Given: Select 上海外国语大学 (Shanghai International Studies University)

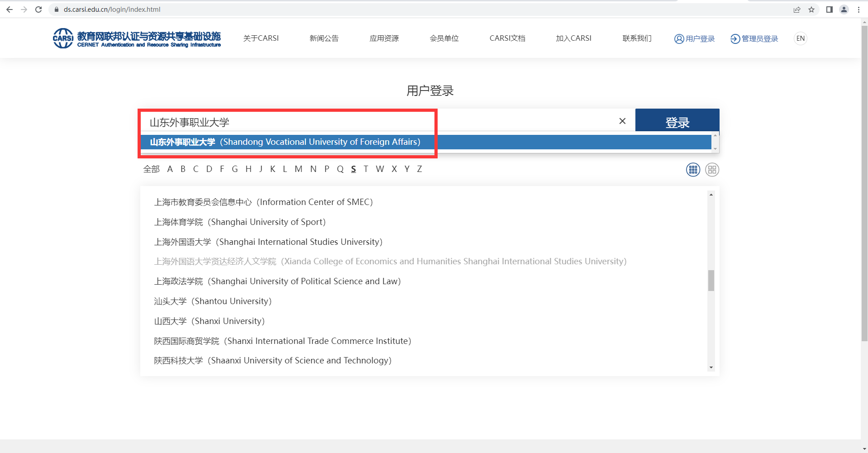Looking at the screenshot, I should pos(268,242).
